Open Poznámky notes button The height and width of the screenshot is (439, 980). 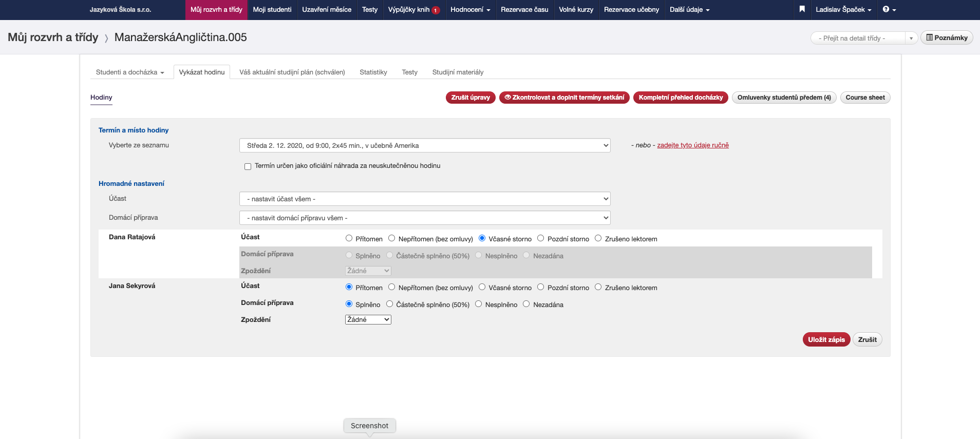[947, 37]
